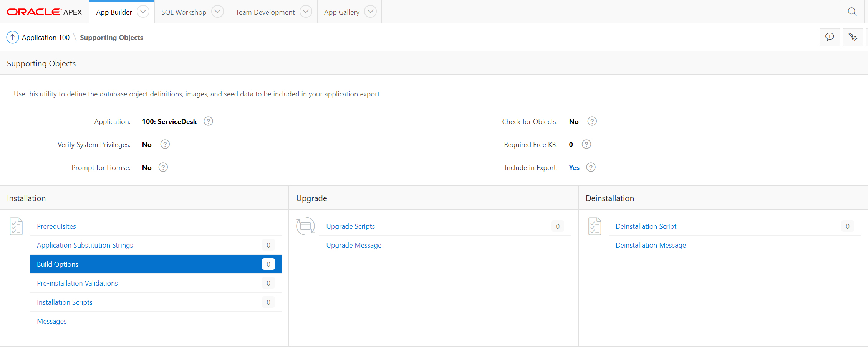Image resolution: width=868 pixels, height=350 pixels.
Task: Open the Deinstallation Script link
Action: click(646, 226)
